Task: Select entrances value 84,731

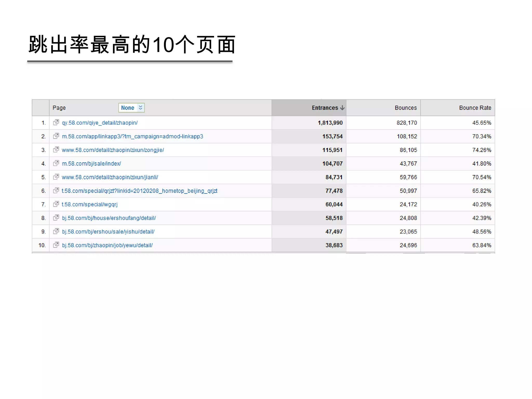Action: pyautogui.click(x=334, y=177)
